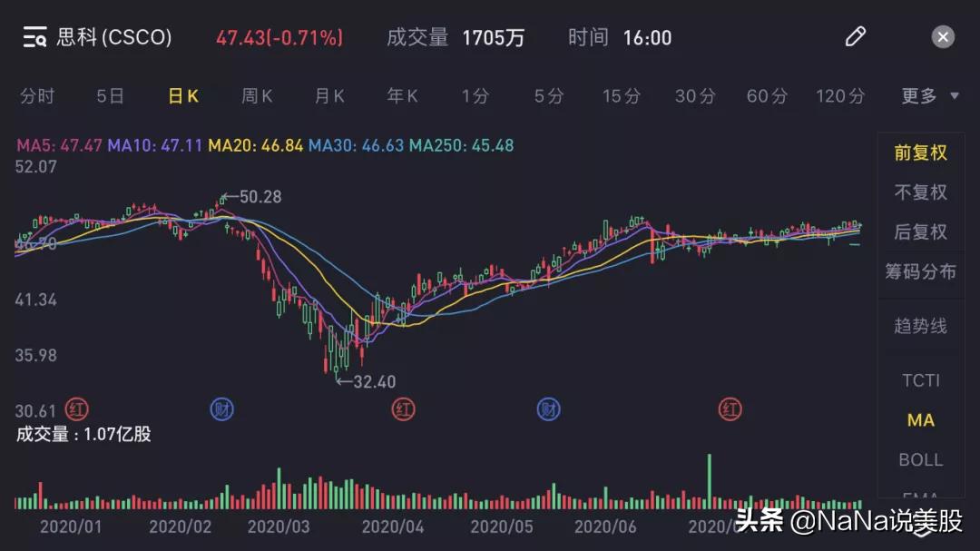980x551 pixels.
Task: Switch to the 周K weekly chart tab
Action: pyautogui.click(x=256, y=95)
